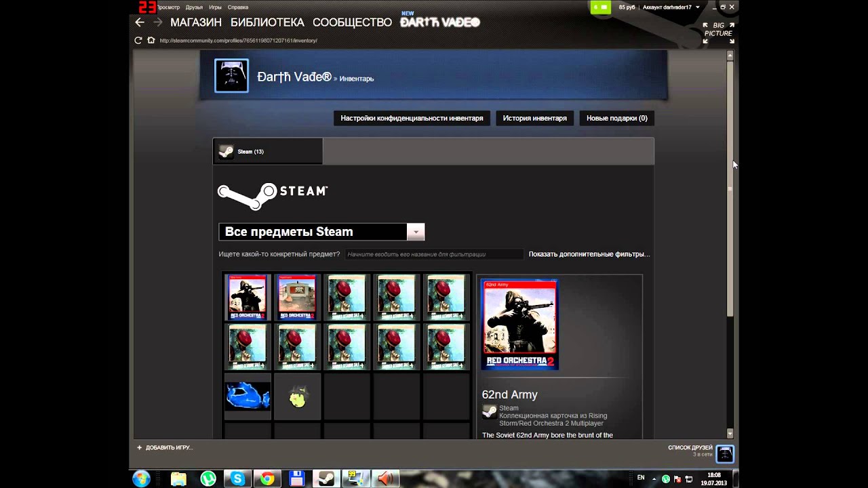
Task: Select the yellow emoticon item in the inventory
Action: point(297,398)
